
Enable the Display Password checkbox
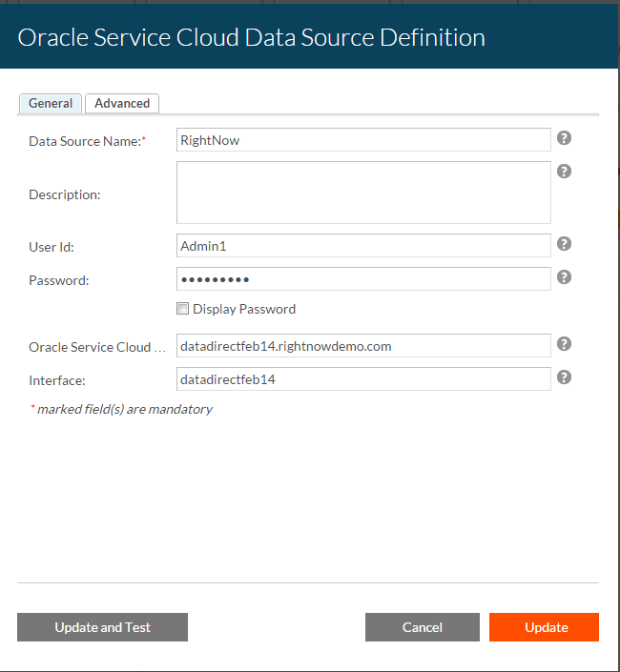click(182, 309)
